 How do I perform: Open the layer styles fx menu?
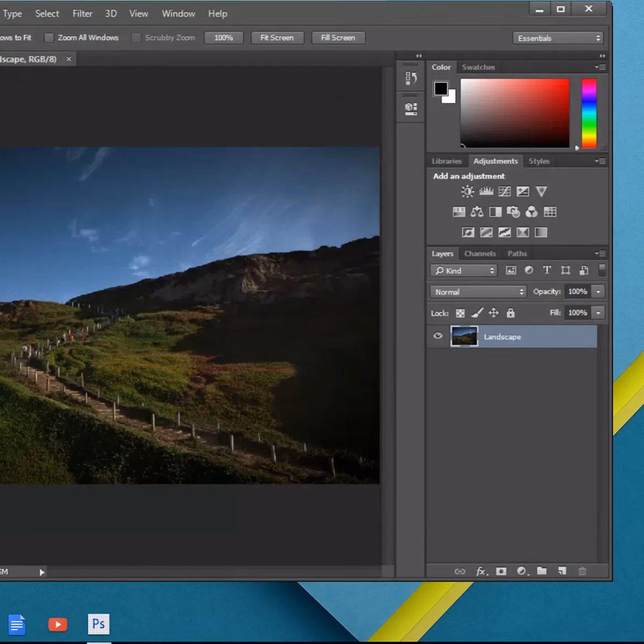click(x=481, y=571)
